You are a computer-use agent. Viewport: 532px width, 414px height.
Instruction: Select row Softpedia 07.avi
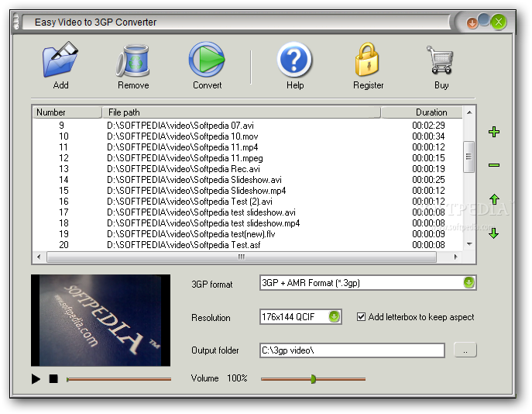tap(248, 126)
